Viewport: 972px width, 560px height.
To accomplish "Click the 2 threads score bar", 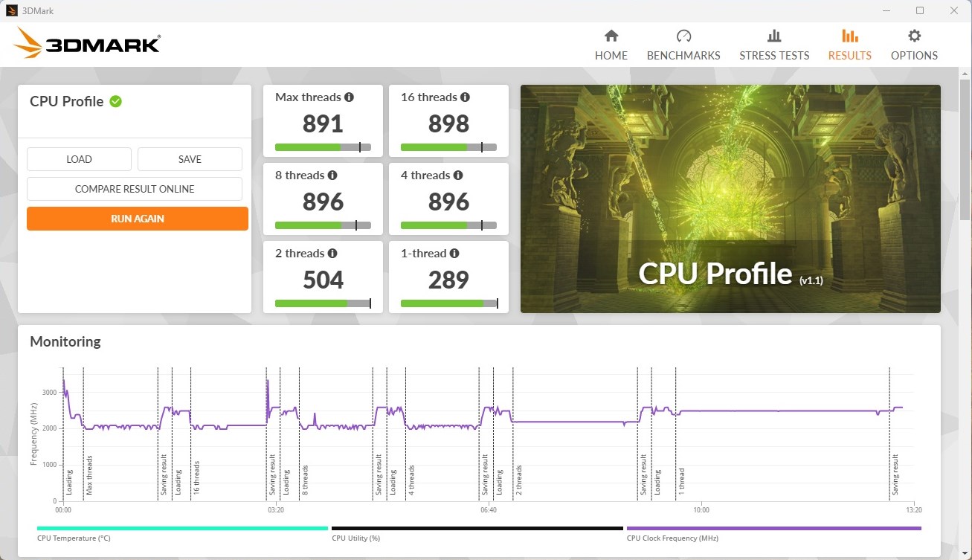I will coord(323,303).
